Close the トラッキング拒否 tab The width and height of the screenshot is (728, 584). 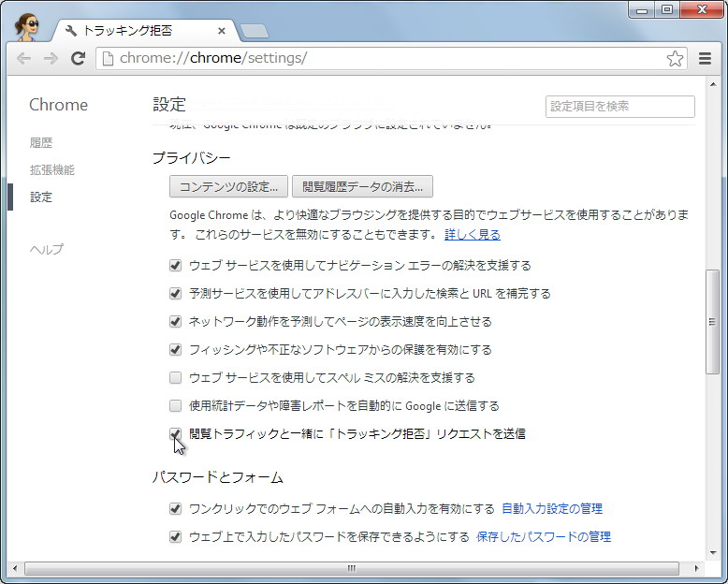coord(222,31)
